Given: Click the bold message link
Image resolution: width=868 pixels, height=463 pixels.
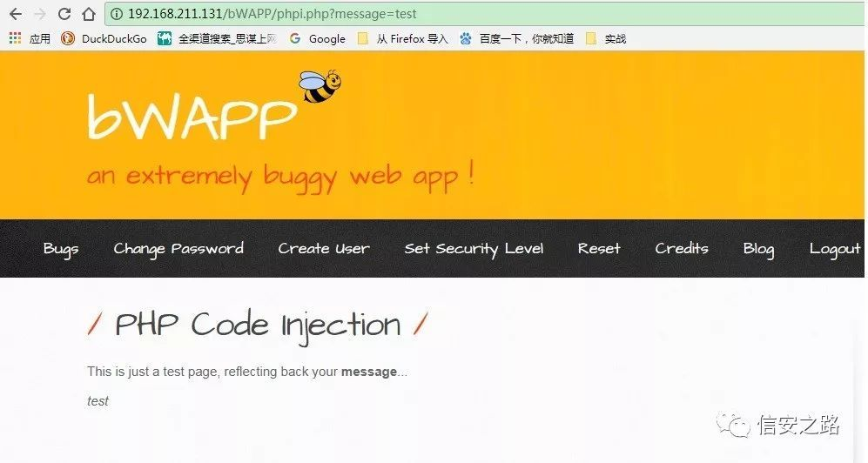Looking at the screenshot, I should tap(368, 372).
